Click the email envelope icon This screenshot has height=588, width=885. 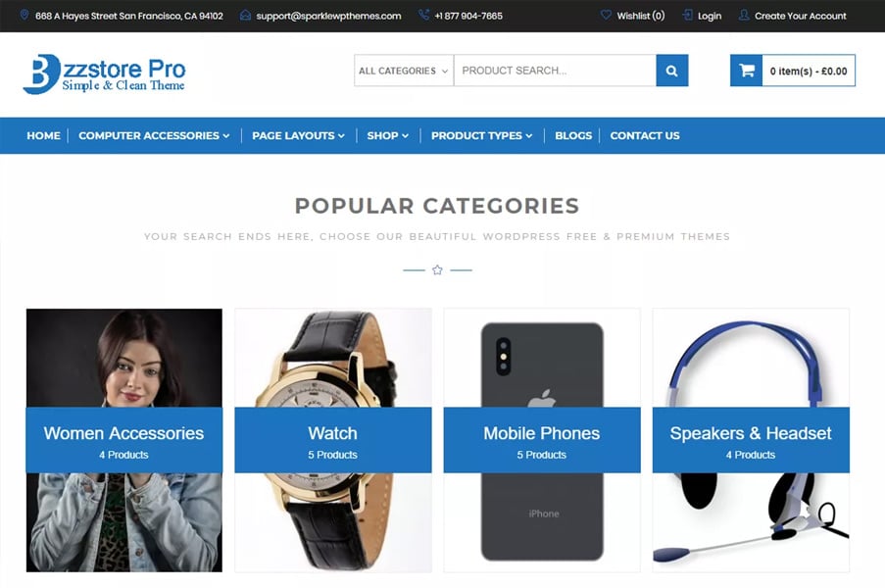pyautogui.click(x=245, y=16)
